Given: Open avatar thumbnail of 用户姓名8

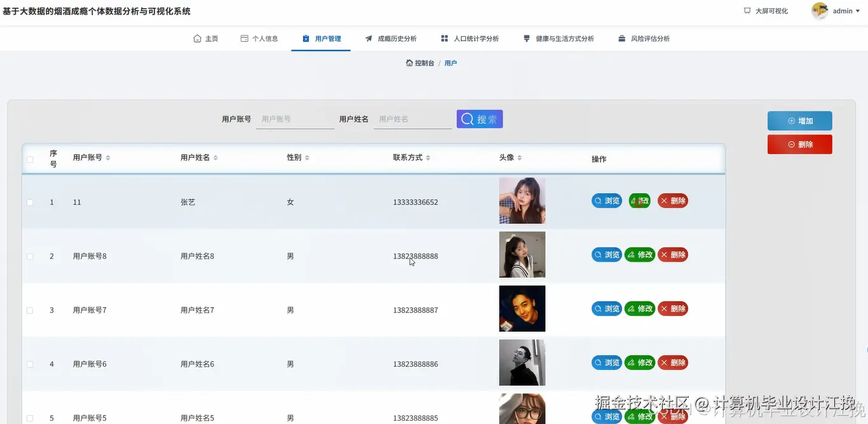Looking at the screenshot, I should click(522, 255).
